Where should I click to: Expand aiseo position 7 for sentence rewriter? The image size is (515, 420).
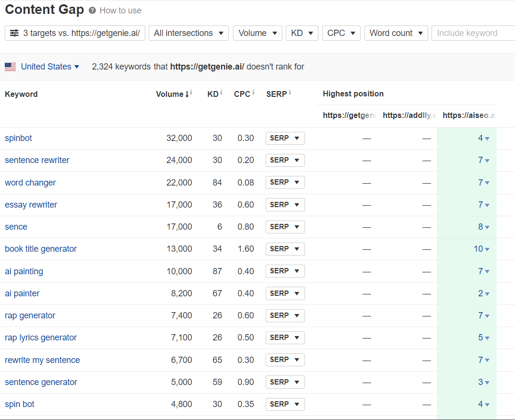click(x=484, y=160)
